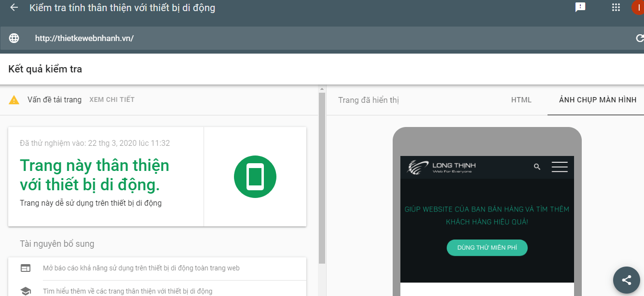Select the Trang đã hiển thị tab
The height and width of the screenshot is (296, 644).
[x=368, y=100]
